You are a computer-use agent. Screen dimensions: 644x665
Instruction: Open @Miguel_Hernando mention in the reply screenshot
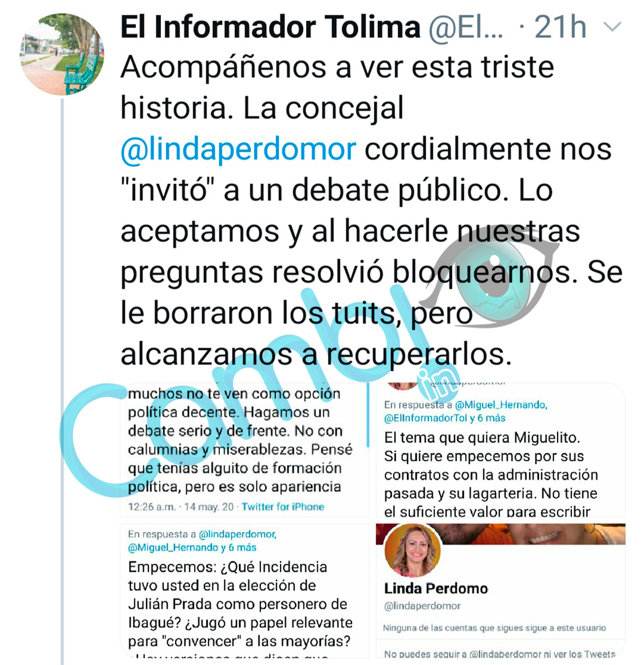pyautogui.click(x=501, y=405)
